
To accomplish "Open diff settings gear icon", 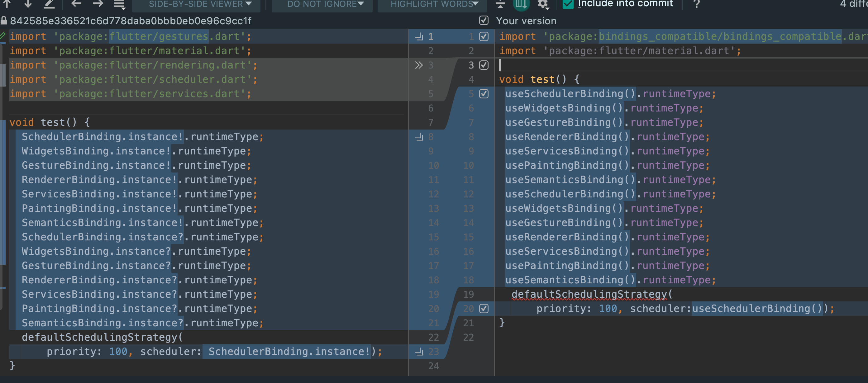I will coord(543,4).
